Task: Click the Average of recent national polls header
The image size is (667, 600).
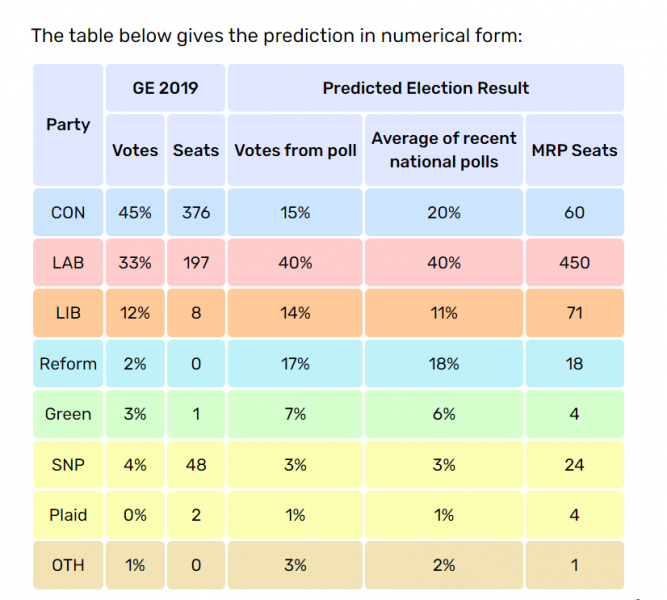Action: (444, 150)
